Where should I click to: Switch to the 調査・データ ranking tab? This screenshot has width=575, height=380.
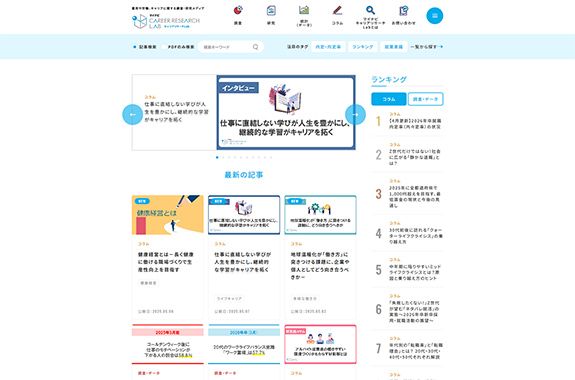click(426, 99)
